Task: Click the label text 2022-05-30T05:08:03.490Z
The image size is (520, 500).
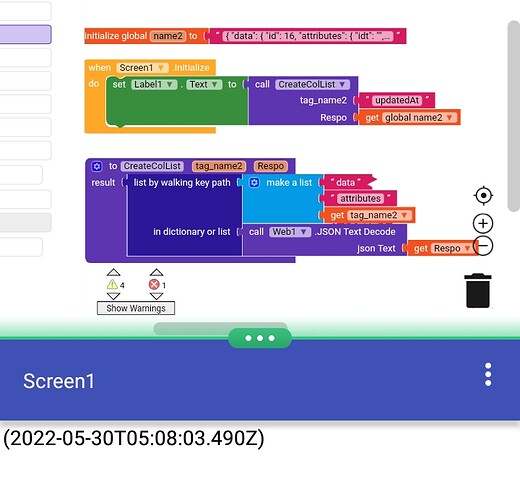Action: [x=134, y=438]
